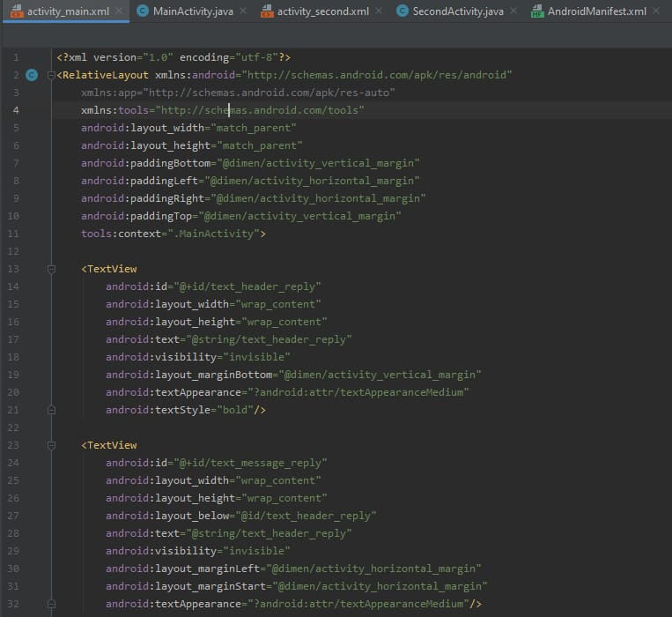This screenshot has width=672, height=617.
Task: Click the paddingRight attribute on line 9
Action: [x=143, y=198]
